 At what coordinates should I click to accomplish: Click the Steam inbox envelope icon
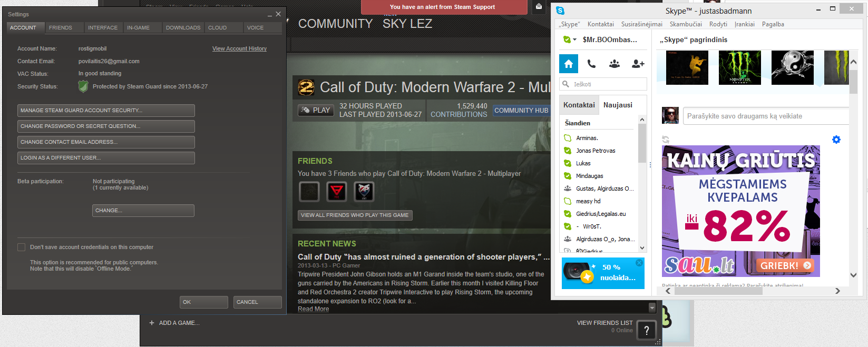coord(539,7)
